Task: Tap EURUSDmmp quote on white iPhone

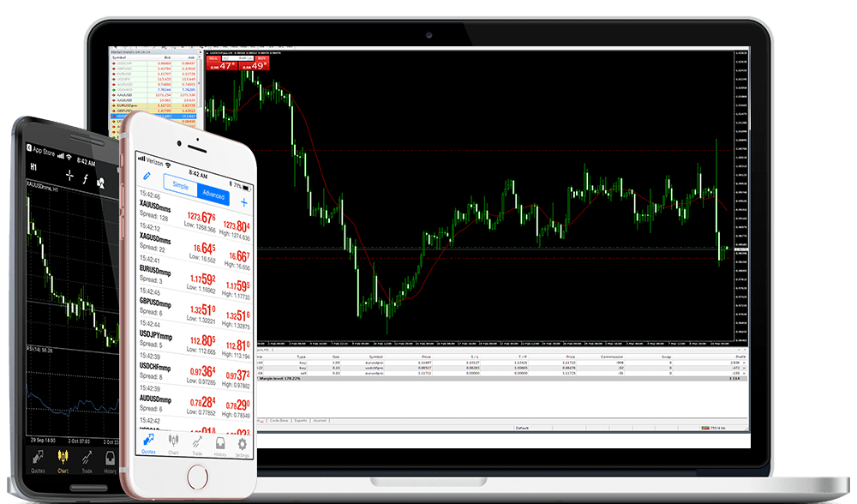Action: coord(194,278)
